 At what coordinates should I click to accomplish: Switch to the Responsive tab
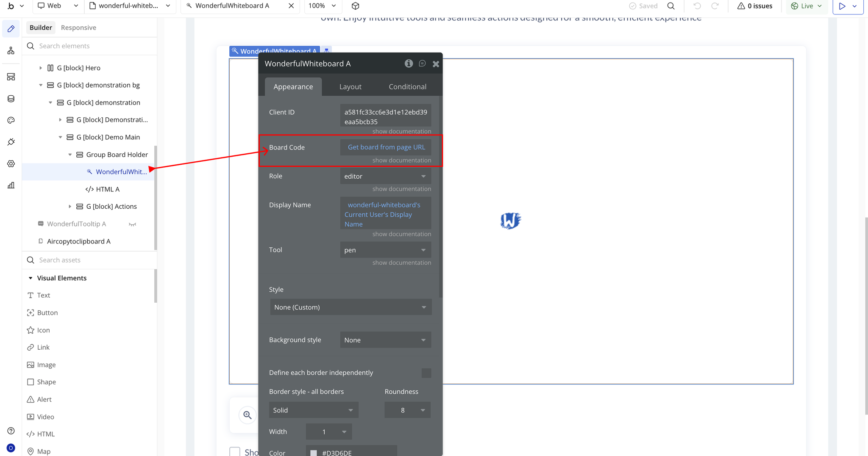pos(78,28)
